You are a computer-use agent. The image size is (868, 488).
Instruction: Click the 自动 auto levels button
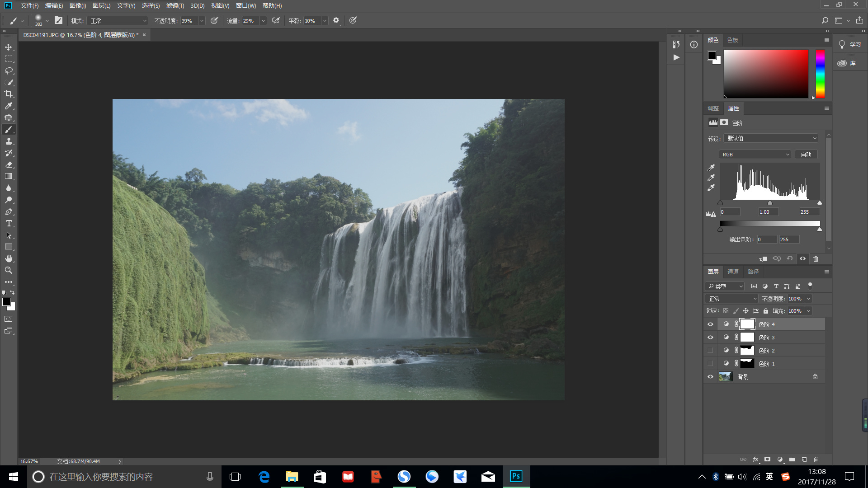pyautogui.click(x=806, y=155)
